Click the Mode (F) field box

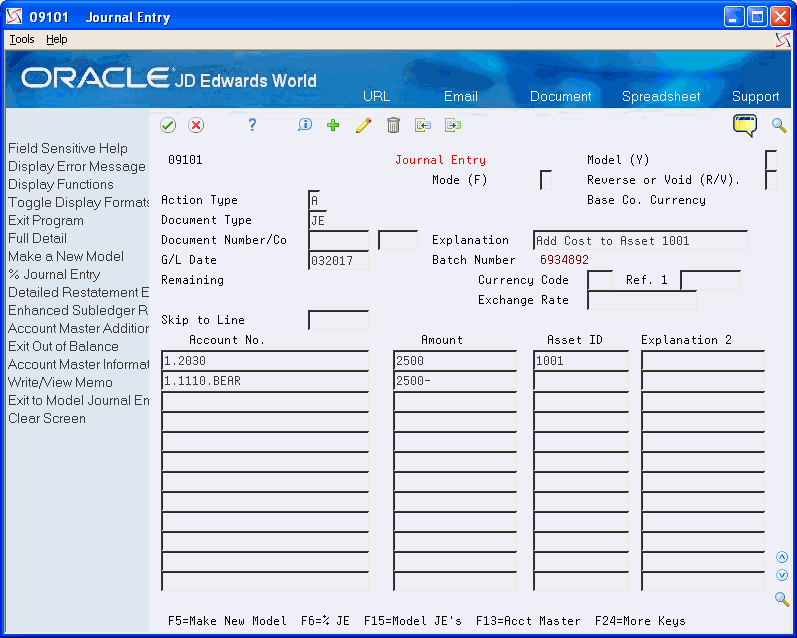pos(545,181)
